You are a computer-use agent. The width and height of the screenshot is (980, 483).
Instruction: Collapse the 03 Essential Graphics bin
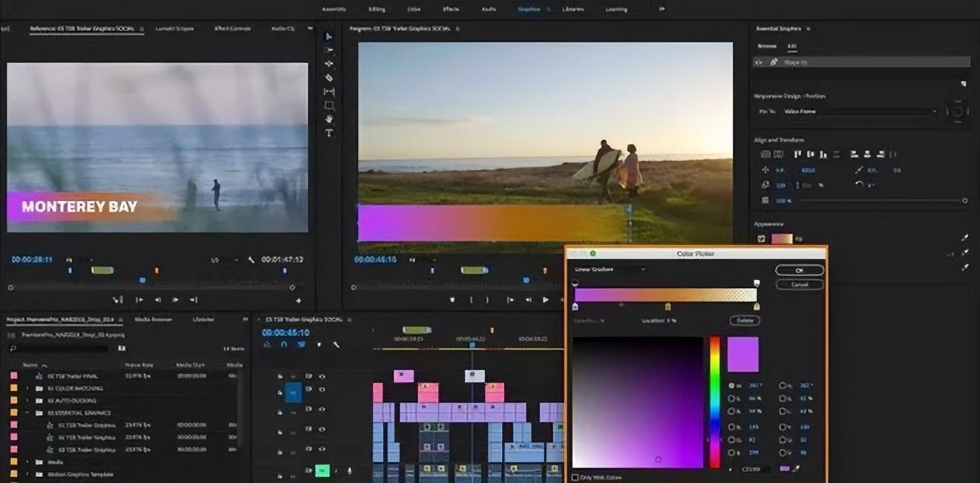point(28,413)
